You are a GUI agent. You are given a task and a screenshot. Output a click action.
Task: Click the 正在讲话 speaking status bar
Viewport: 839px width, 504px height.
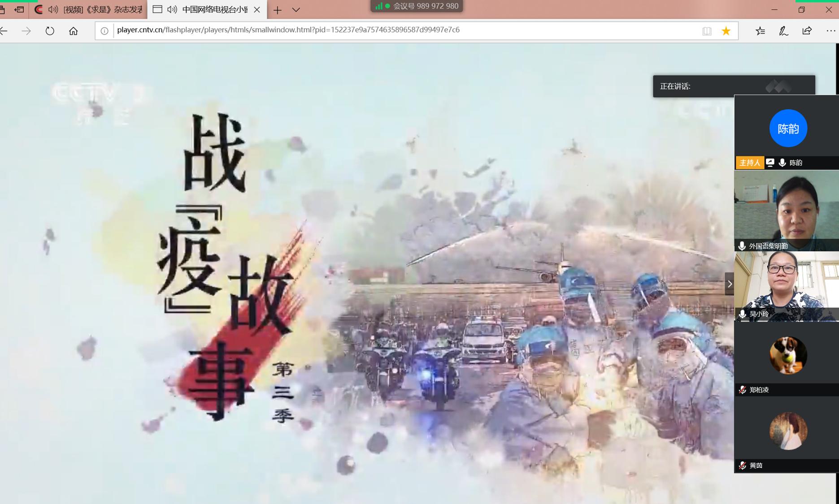pyautogui.click(x=734, y=86)
